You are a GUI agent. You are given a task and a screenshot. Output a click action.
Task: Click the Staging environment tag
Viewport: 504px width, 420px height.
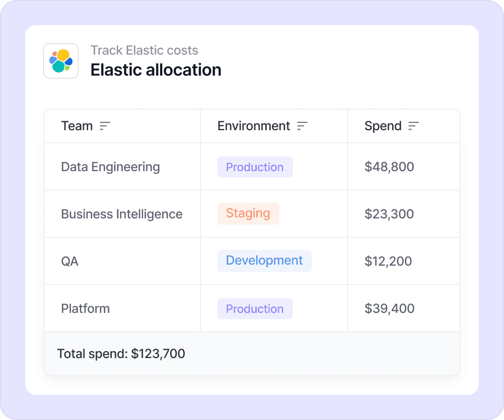click(248, 214)
